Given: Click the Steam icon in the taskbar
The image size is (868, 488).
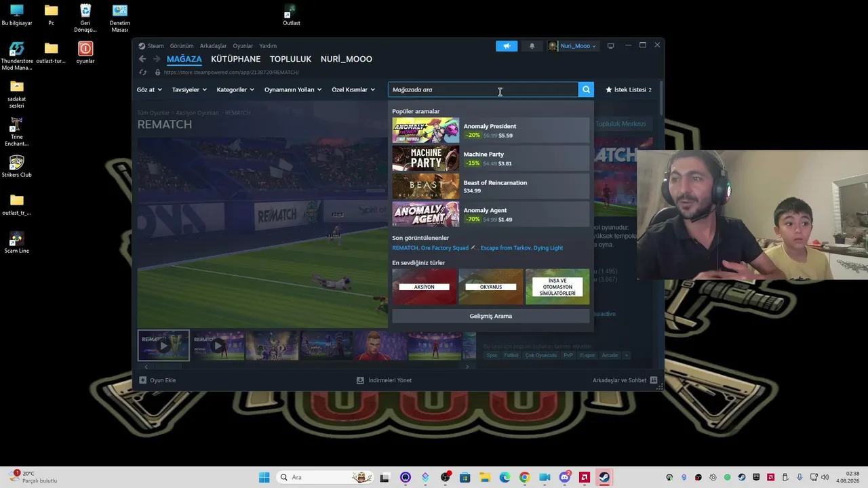Looking at the screenshot, I should click(604, 477).
